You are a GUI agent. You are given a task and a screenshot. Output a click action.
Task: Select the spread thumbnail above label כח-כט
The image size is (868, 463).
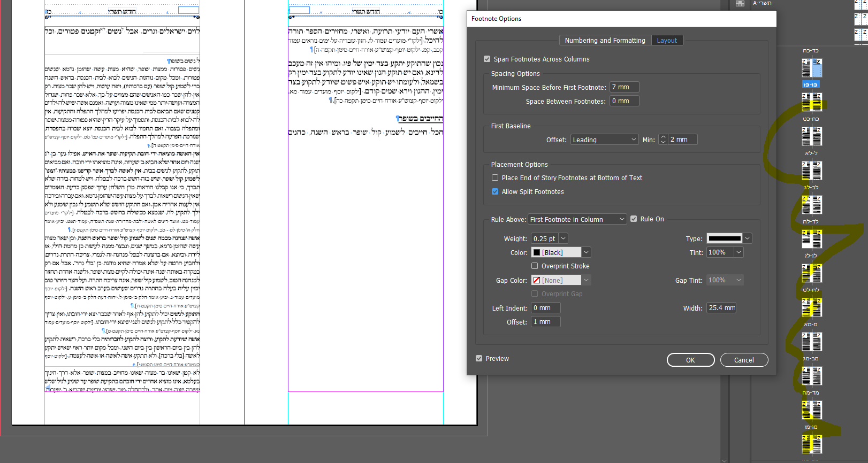pos(811,103)
